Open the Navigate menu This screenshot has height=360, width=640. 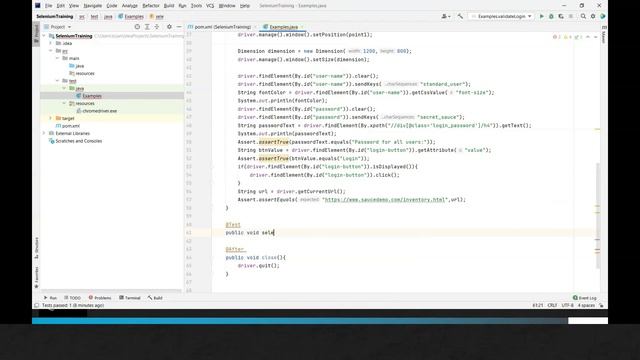[93, 6]
